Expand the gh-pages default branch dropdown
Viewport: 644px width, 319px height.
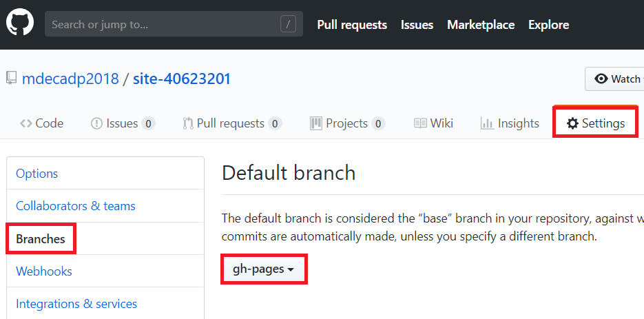tap(264, 269)
